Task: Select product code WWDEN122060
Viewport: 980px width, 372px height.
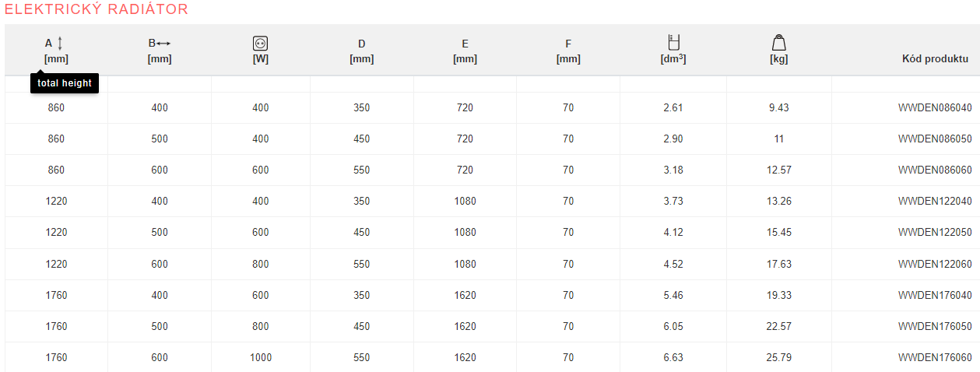Action: [935, 264]
